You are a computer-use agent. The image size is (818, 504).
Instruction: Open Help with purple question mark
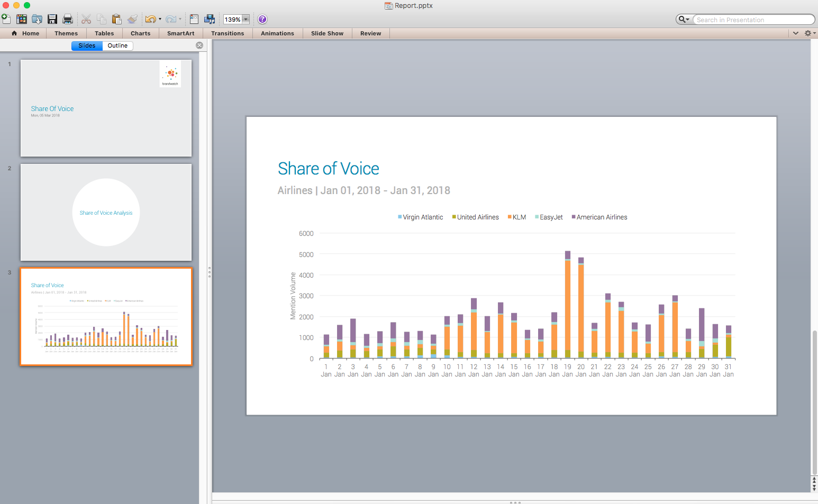pos(262,19)
